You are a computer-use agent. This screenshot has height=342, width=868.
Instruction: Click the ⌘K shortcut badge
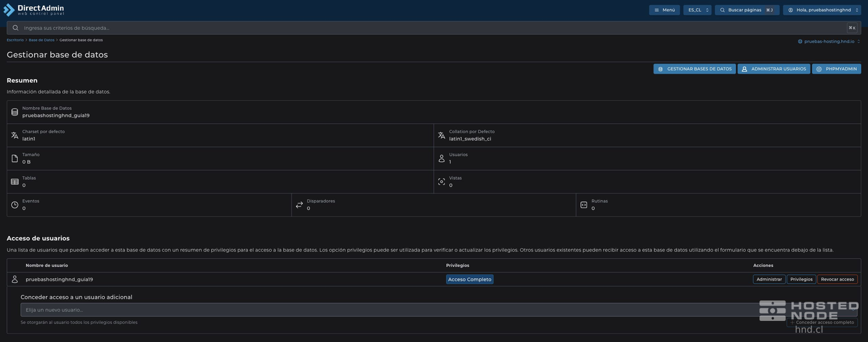tap(852, 28)
